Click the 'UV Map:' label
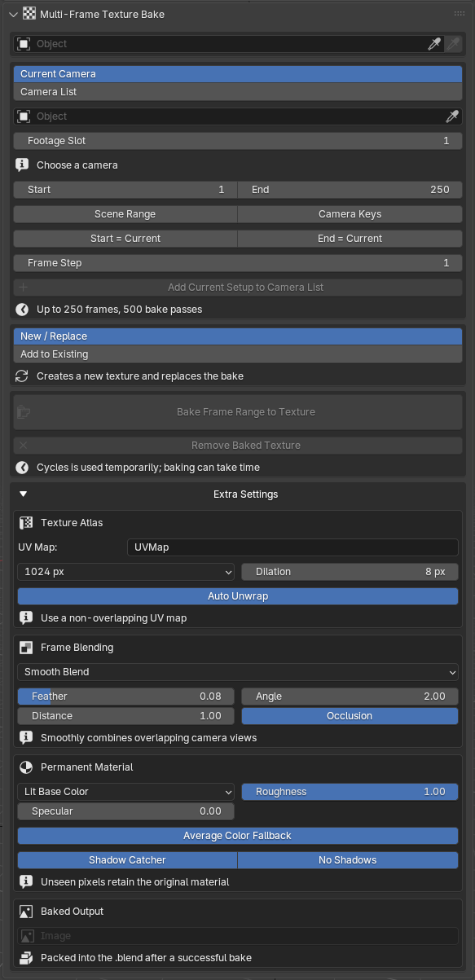The width and height of the screenshot is (475, 980). tap(37, 547)
